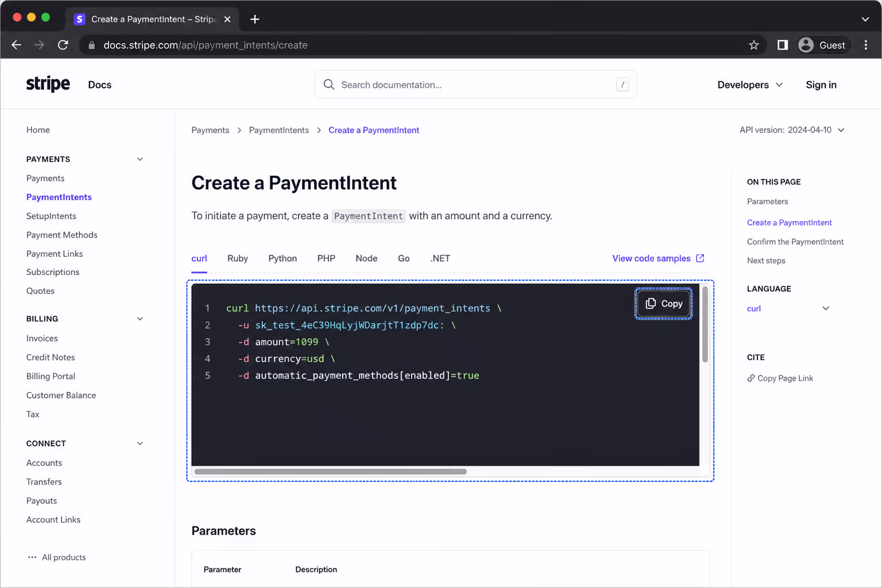The image size is (882, 588).
Task: Click the code block horizontal scrollbar
Action: coord(331,471)
